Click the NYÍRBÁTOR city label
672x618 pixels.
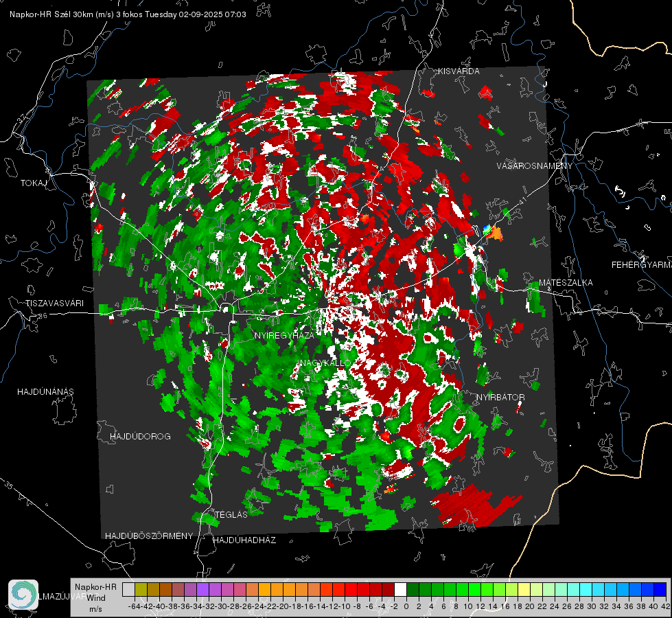click(x=500, y=398)
